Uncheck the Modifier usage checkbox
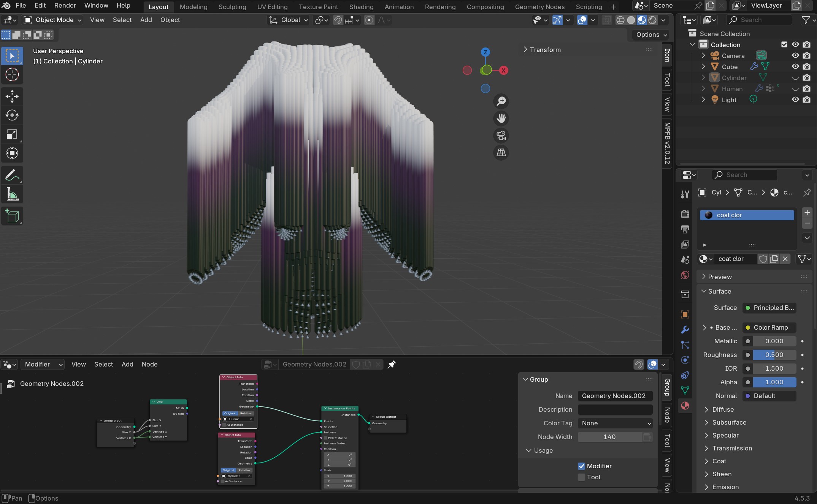The height and width of the screenshot is (504, 817). [x=581, y=466]
